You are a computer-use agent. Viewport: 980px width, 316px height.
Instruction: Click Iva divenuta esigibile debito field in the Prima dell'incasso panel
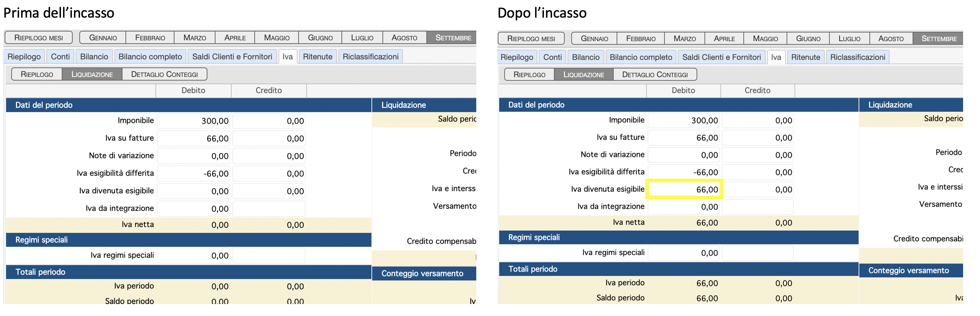point(194,191)
